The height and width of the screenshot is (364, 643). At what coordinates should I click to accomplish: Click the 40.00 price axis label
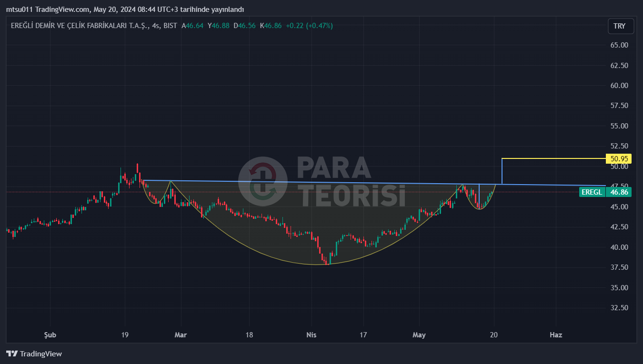[x=619, y=247]
